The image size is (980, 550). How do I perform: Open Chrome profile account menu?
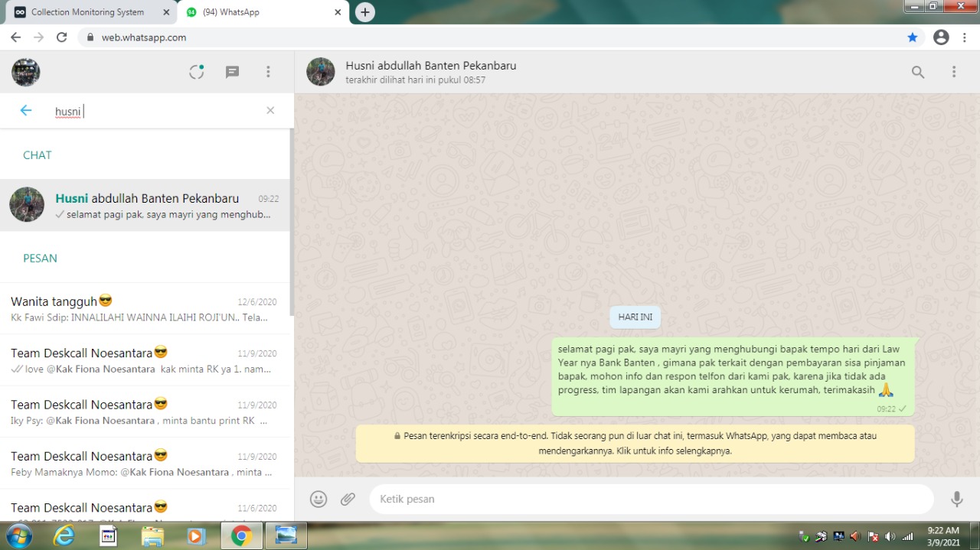point(941,37)
